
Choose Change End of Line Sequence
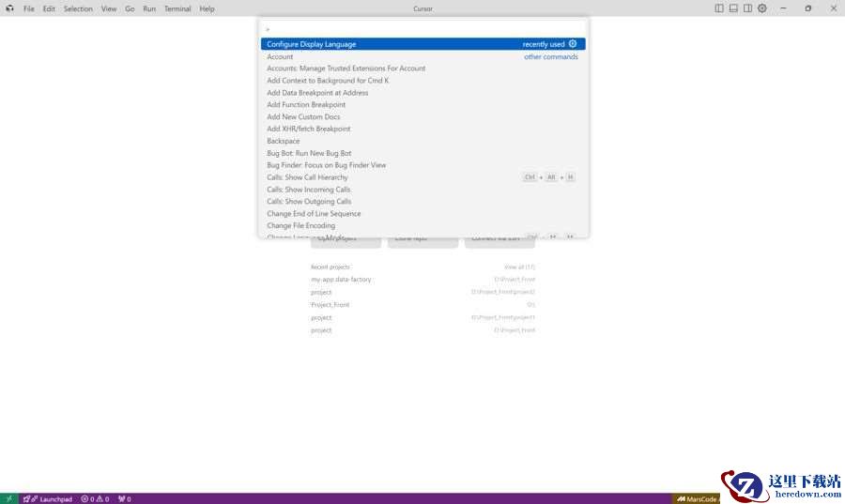423,214
